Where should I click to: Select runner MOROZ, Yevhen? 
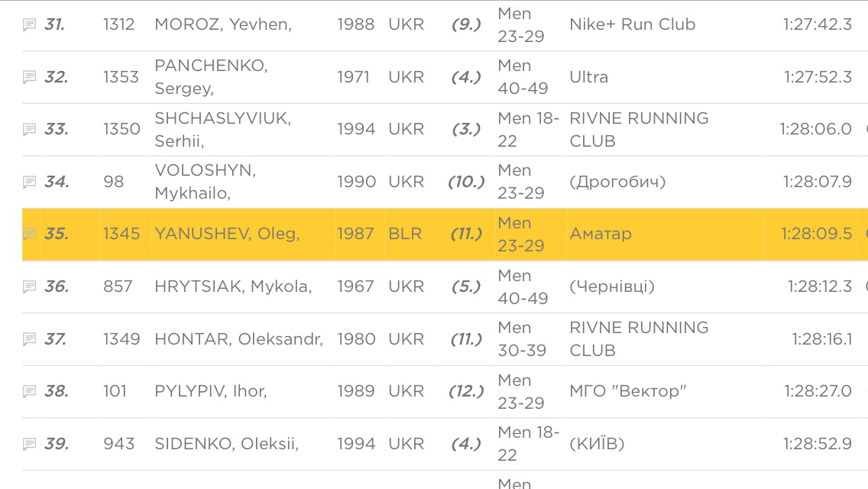tap(223, 24)
